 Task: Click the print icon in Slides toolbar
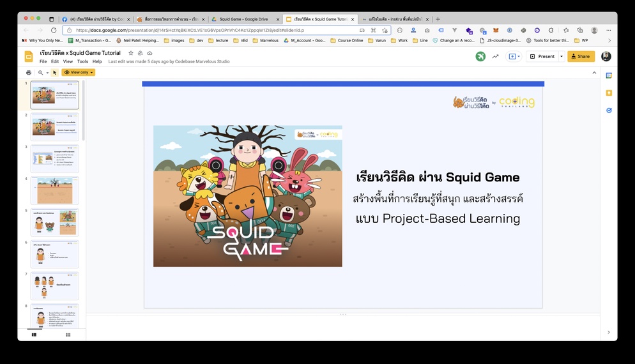pos(28,72)
